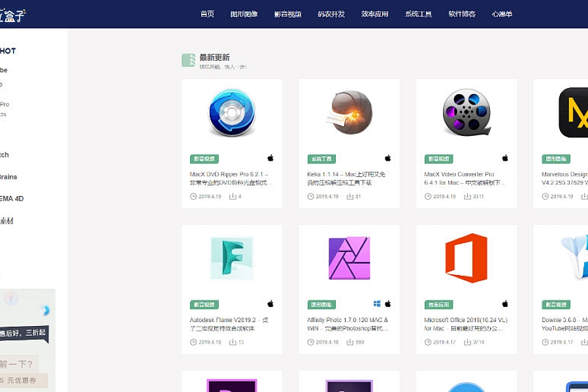588x392 pixels.
Task: Open the 图形图像 navigation item
Action: (244, 14)
